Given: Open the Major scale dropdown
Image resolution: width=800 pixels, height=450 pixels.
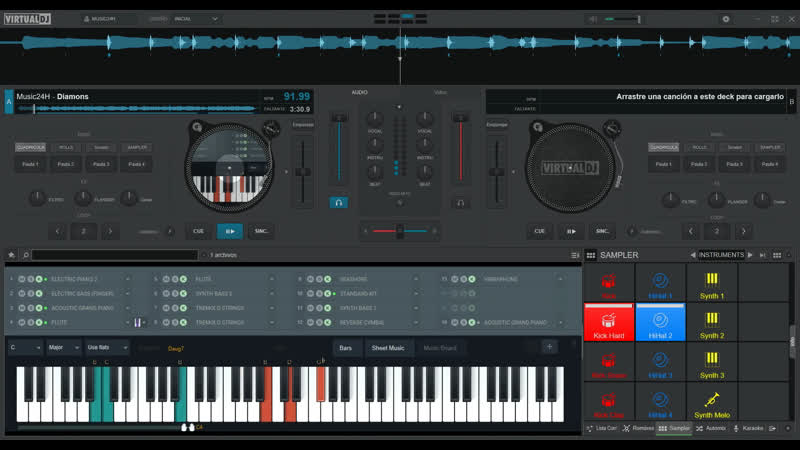Looking at the screenshot, I should pyautogui.click(x=64, y=347).
